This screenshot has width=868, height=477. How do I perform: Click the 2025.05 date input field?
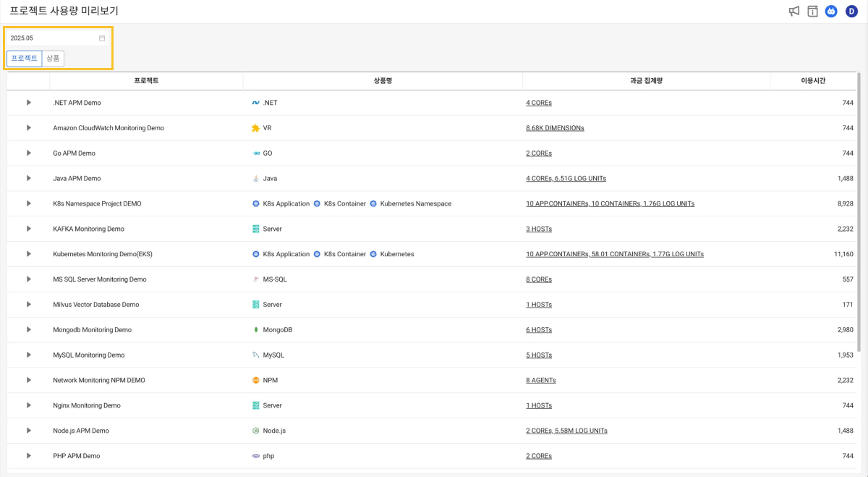pos(58,38)
